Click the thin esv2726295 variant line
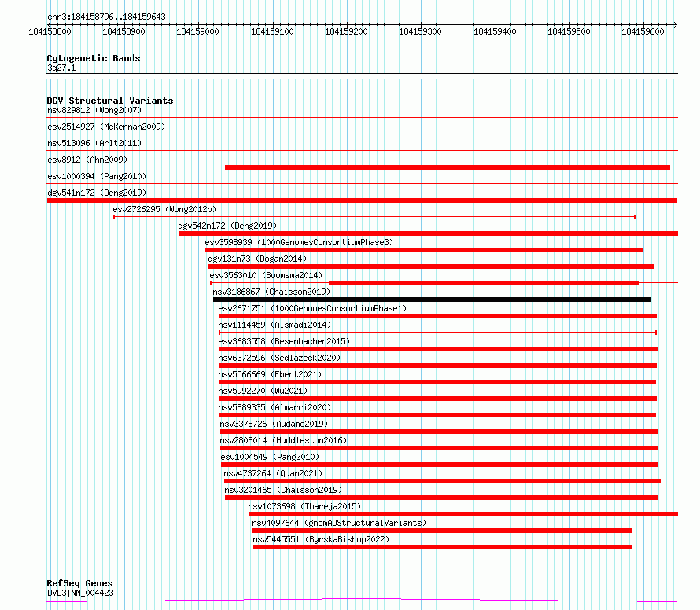700x610 pixels. (x=374, y=217)
